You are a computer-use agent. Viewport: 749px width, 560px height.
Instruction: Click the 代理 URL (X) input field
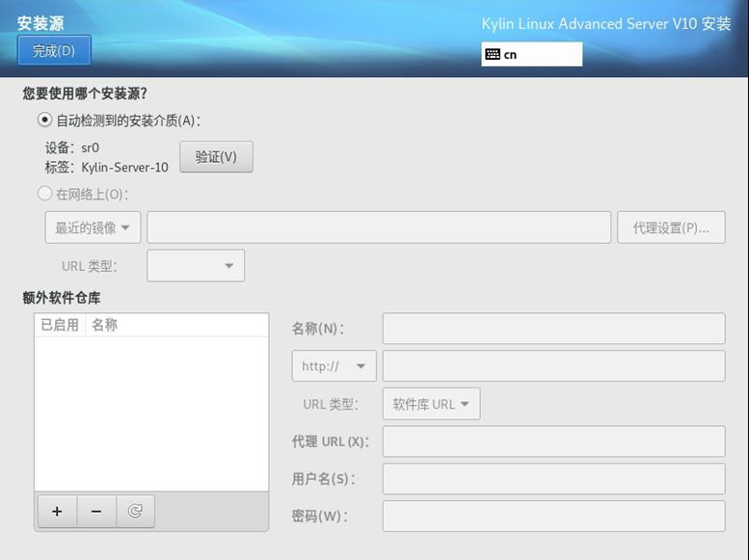pos(553,441)
